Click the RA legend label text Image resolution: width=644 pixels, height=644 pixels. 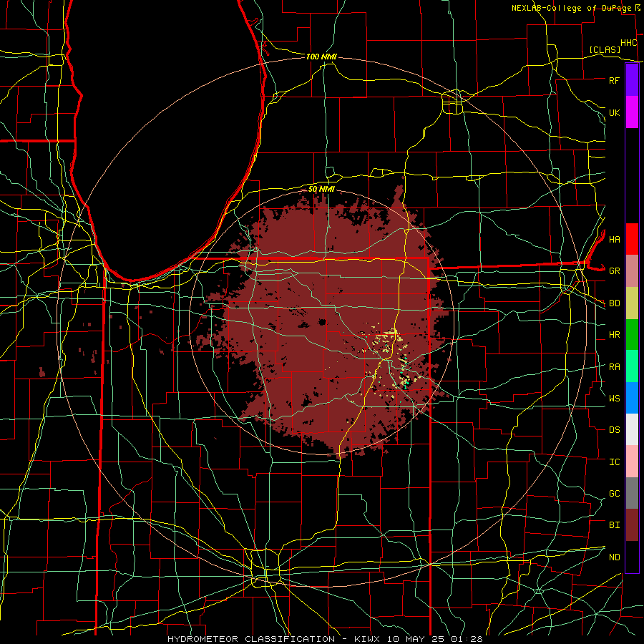click(614, 367)
